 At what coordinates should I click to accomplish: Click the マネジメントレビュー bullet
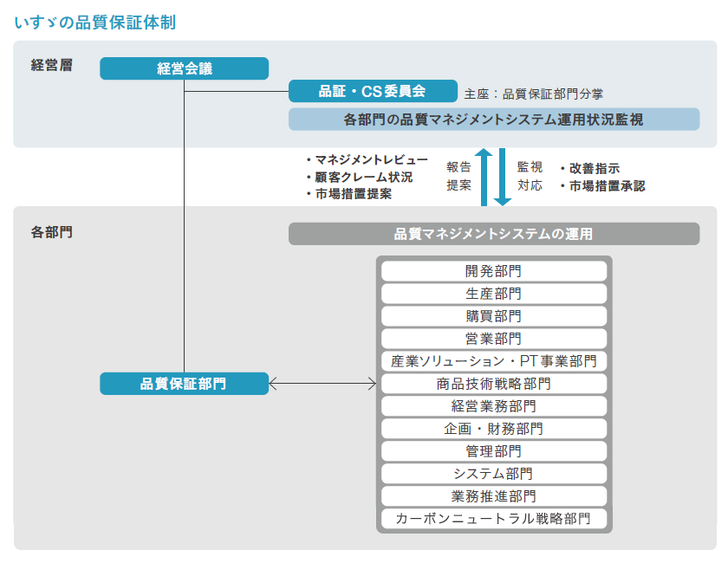pos(367,159)
